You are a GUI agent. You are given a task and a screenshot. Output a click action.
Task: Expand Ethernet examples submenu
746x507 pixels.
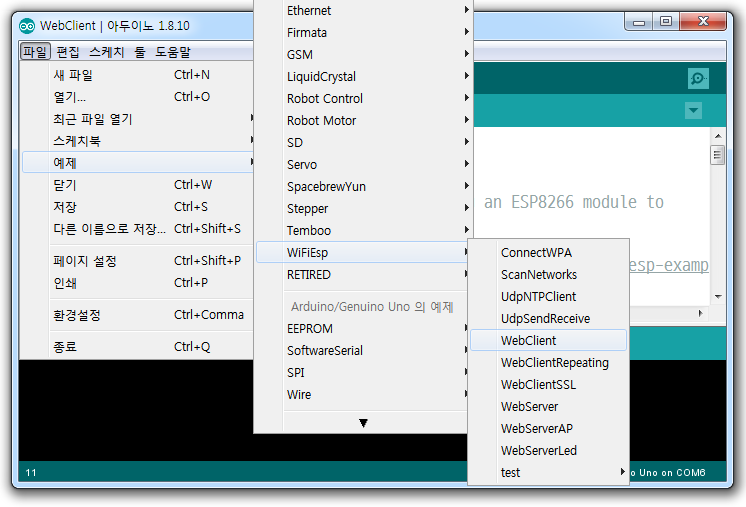[364, 10]
